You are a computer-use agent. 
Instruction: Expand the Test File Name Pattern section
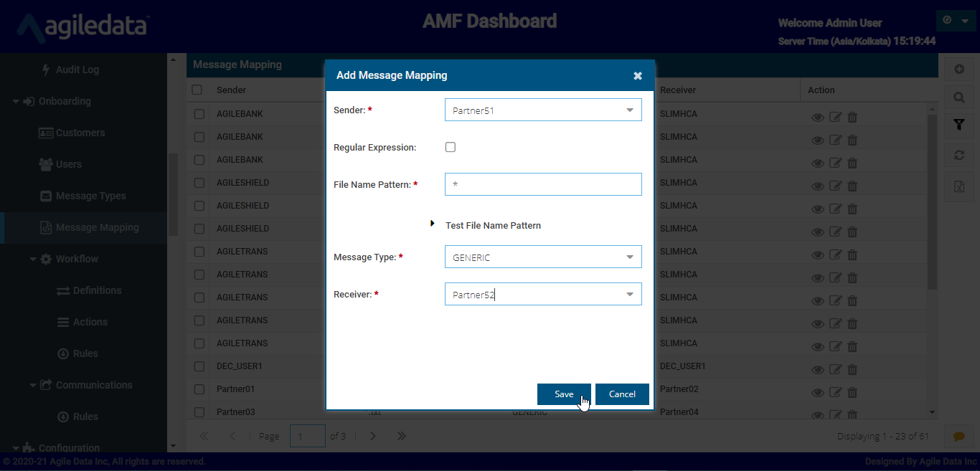[x=433, y=224]
